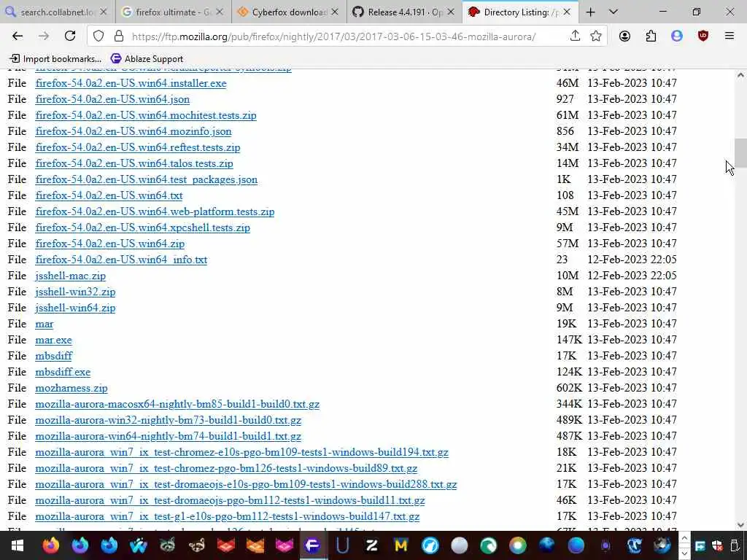The image size is (747, 560).
Task: Open win64.mochitest.tests.zip link
Action: (x=146, y=115)
